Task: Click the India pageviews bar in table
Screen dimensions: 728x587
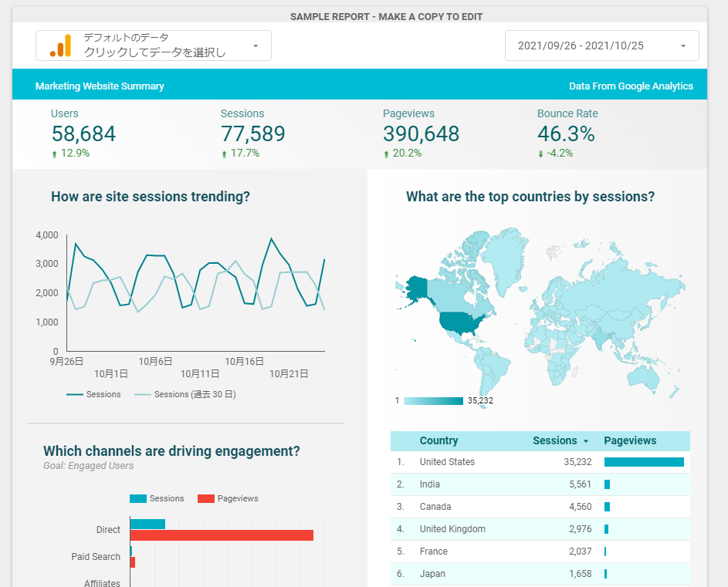Action: coord(607,484)
